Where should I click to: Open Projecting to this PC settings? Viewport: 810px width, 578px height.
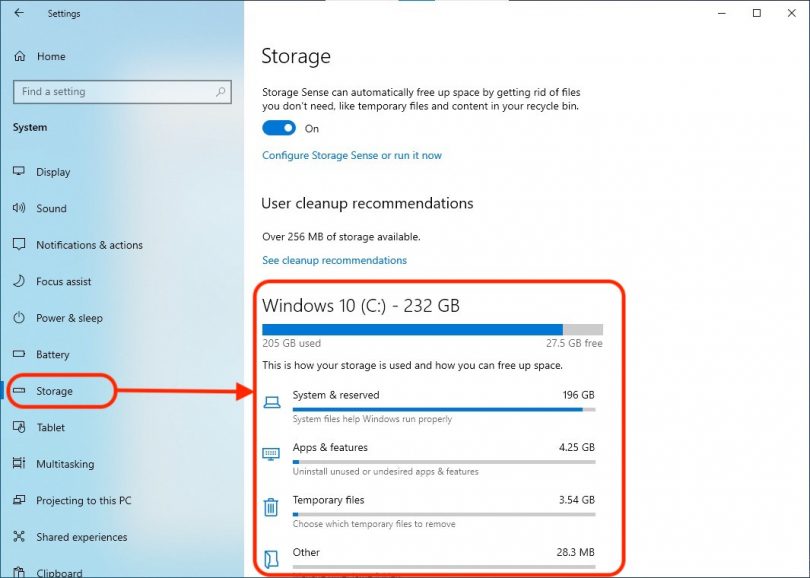point(83,500)
